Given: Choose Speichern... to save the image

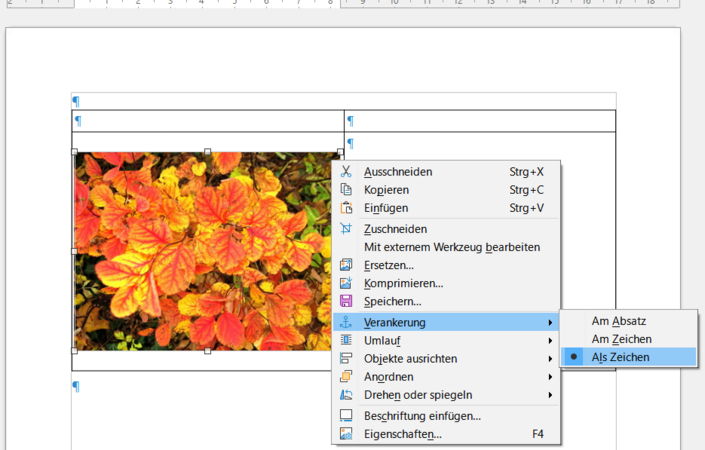Looking at the screenshot, I should 446,301.
